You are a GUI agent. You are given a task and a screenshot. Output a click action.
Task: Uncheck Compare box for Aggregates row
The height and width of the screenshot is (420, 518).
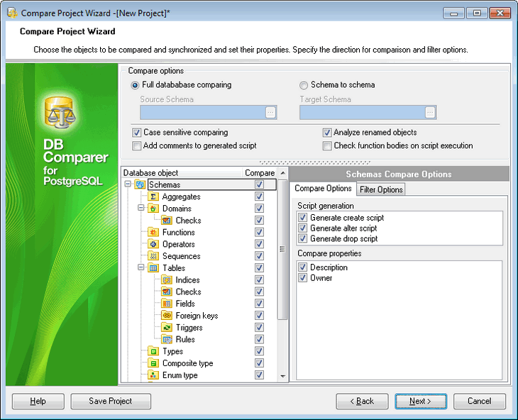(x=259, y=197)
